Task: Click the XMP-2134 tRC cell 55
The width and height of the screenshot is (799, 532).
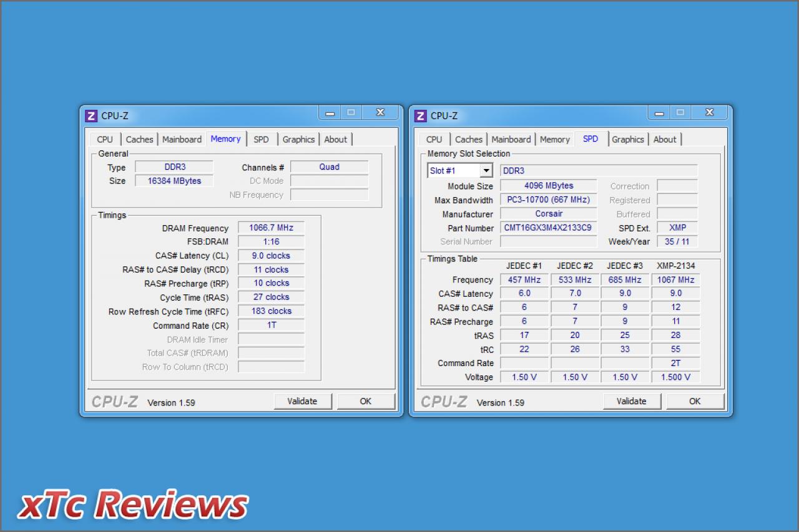Action: click(675, 349)
